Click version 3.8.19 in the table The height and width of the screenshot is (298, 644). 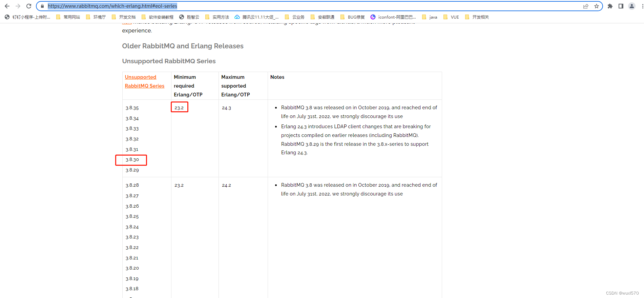click(x=132, y=279)
